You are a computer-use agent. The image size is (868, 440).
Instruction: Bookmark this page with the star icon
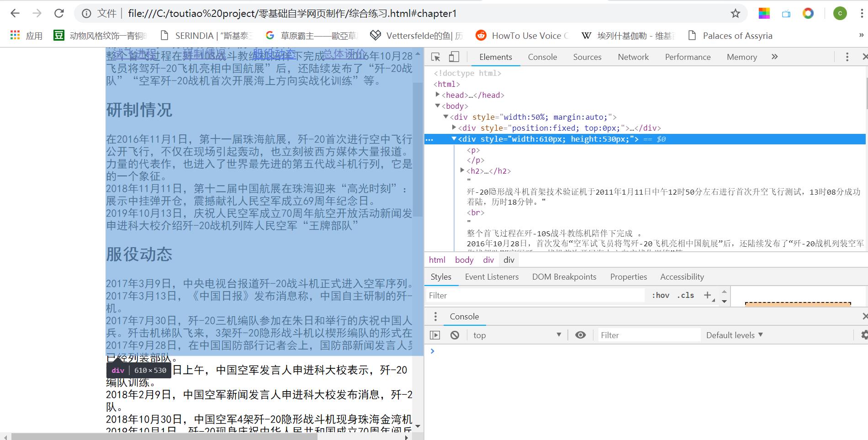pos(736,13)
